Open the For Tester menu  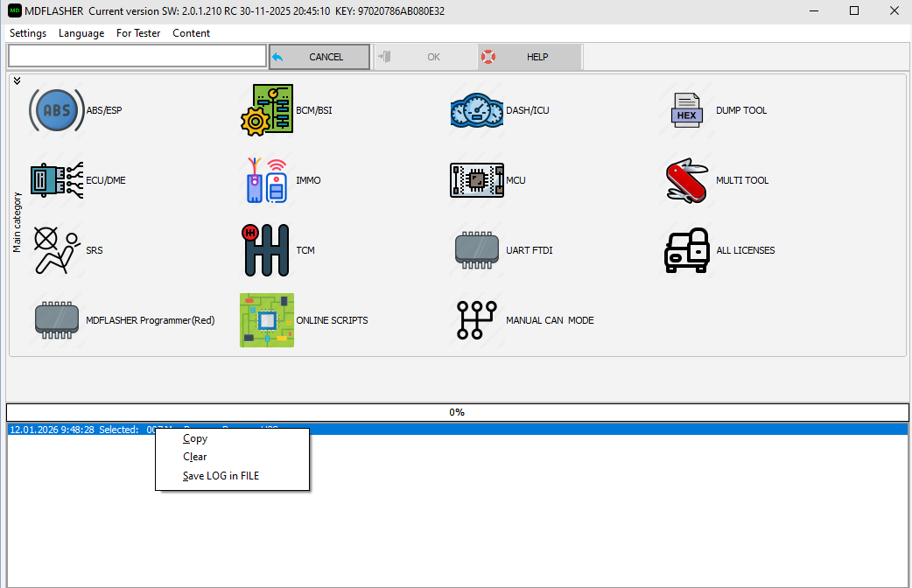[x=138, y=33]
